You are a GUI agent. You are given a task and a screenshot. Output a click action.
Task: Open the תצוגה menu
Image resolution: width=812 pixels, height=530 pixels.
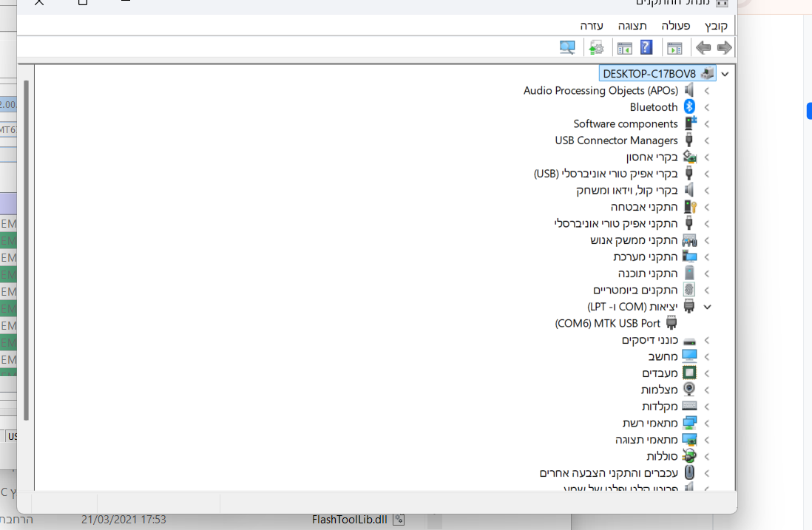coord(634,25)
